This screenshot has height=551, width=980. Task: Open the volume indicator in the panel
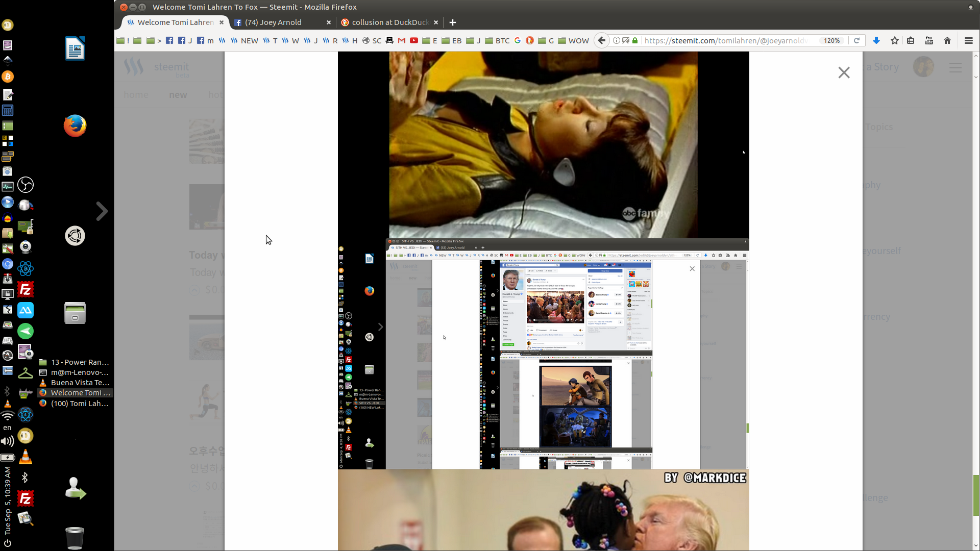coord(7,441)
